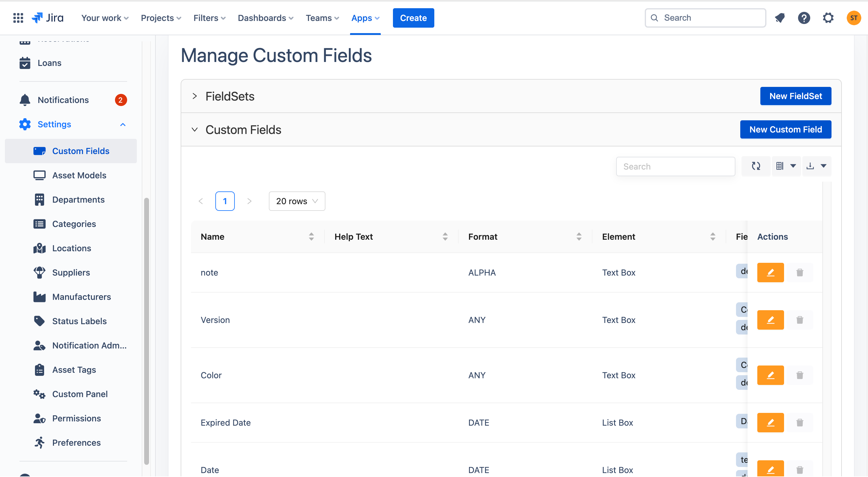
Task: Open the Apps menu
Action: tap(365, 18)
